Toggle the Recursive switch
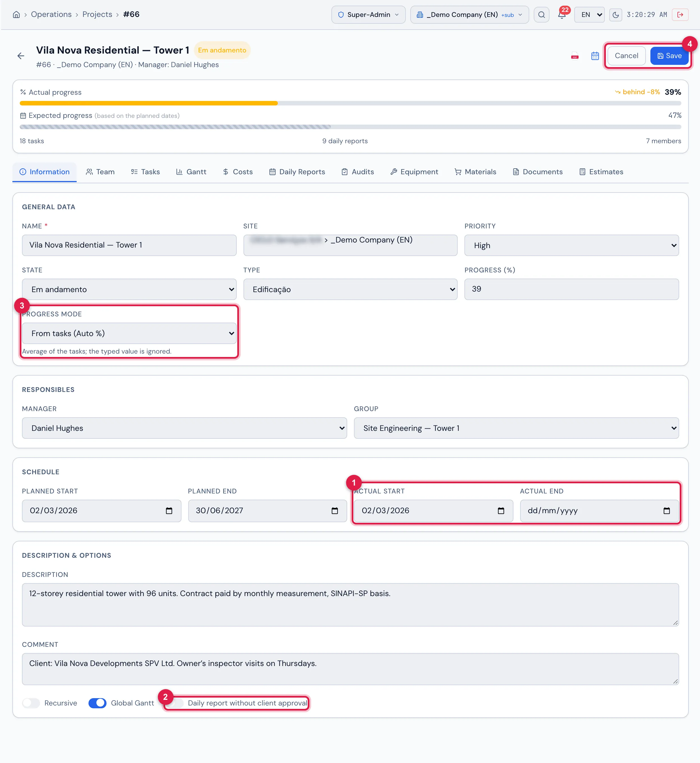This screenshot has width=700, height=763. (31, 703)
